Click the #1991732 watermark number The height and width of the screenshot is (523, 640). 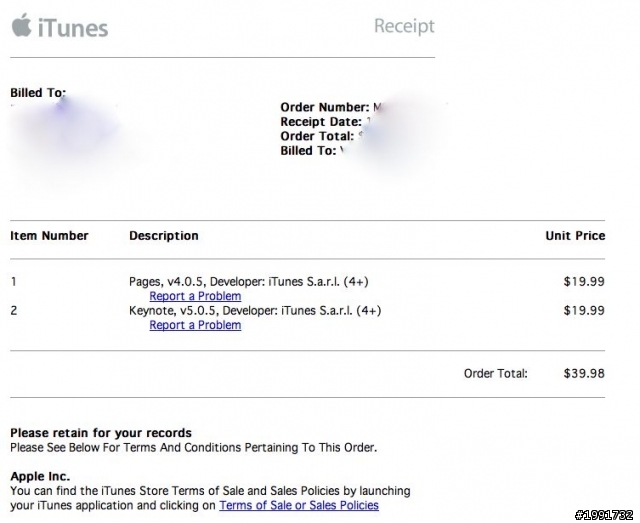tap(605, 514)
